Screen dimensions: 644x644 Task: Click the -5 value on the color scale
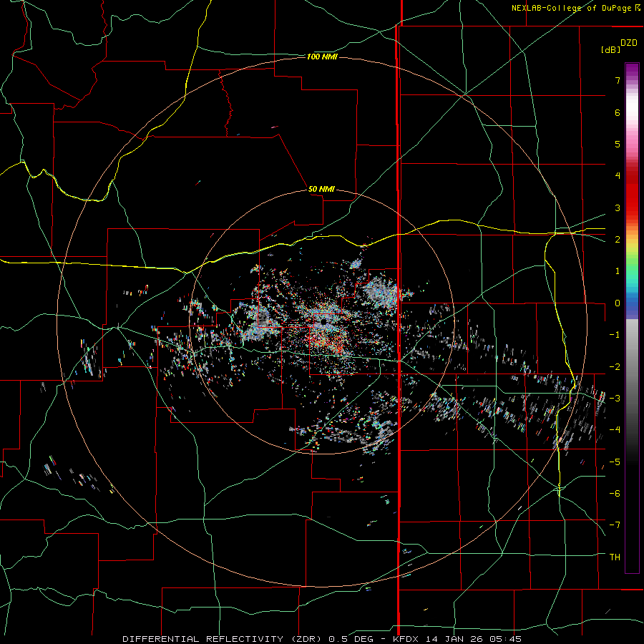click(615, 462)
